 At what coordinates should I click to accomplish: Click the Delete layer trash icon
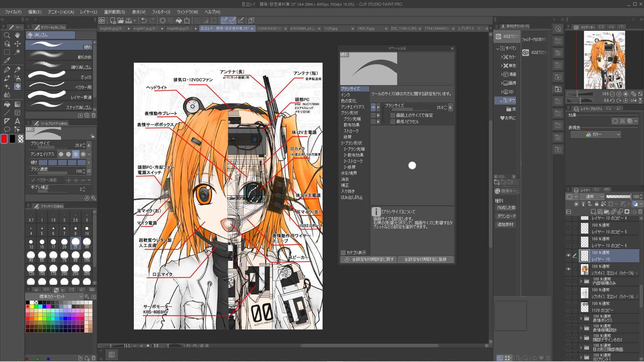[x=640, y=212]
